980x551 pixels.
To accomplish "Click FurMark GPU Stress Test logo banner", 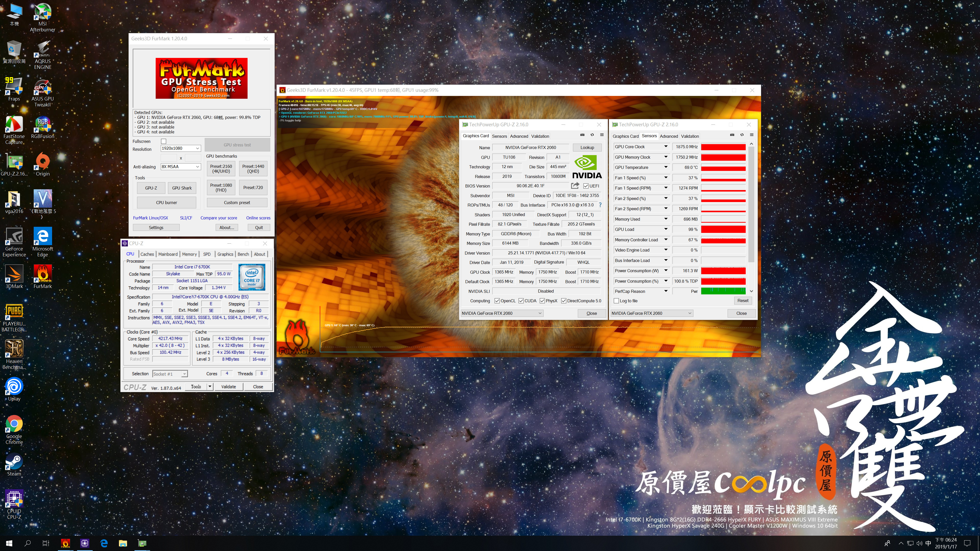I will point(202,78).
